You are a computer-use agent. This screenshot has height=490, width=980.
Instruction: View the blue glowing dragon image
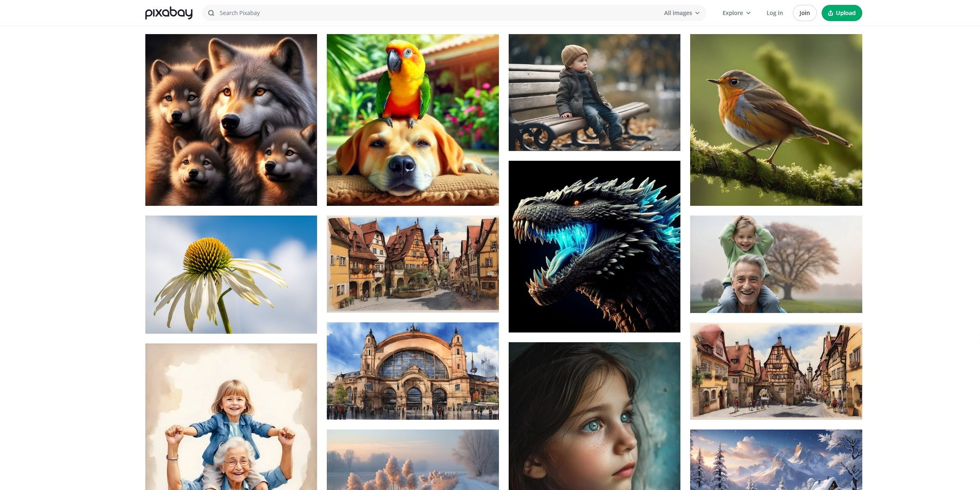pyautogui.click(x=594, y=246)
